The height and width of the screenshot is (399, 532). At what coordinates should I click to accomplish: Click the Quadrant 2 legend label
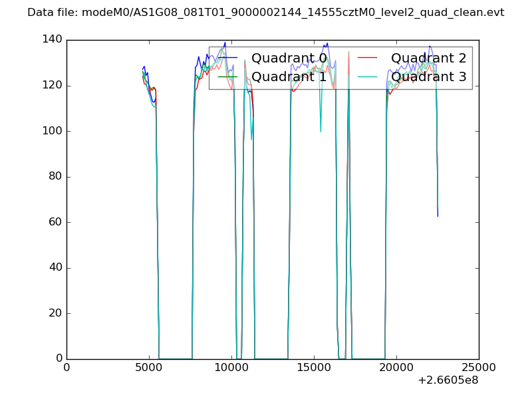pyautogui.click(x=429, y=58)
